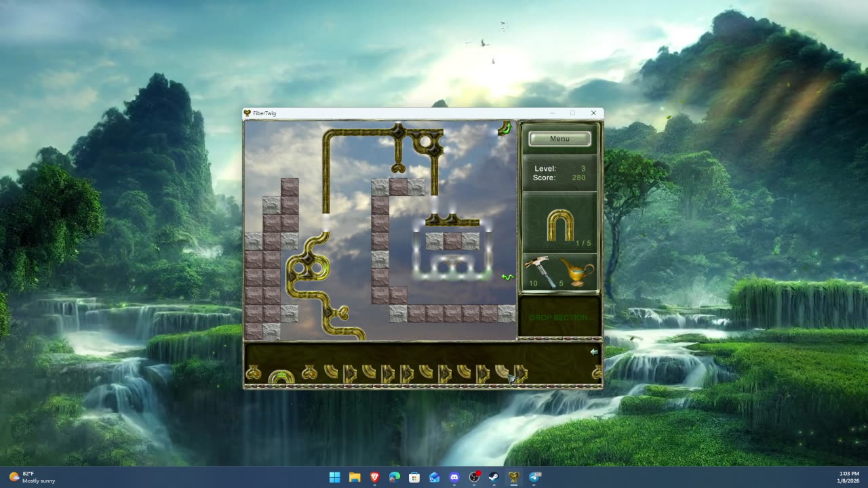Open File Explorer from taskbar
This screenshot has height=488, width=868.
pos(355,477)
